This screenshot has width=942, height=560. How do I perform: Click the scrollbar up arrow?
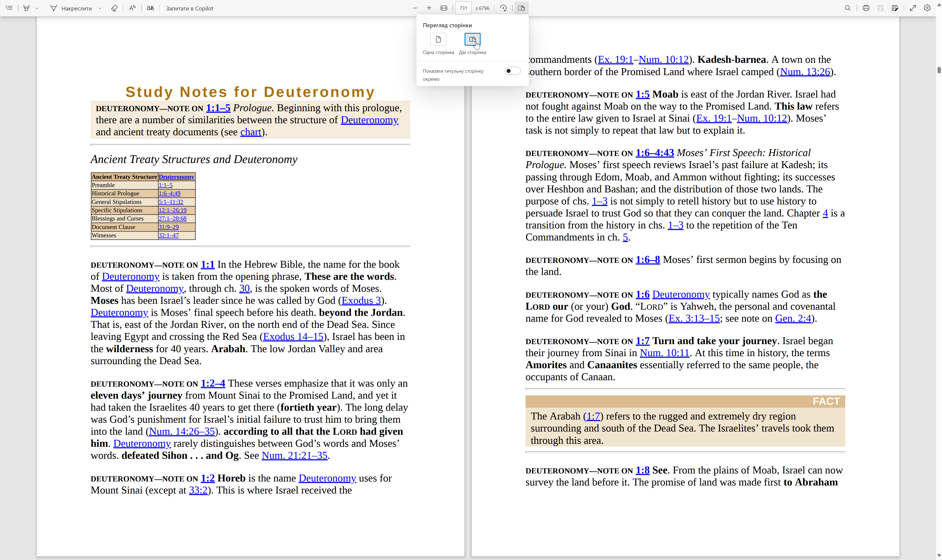click(939, 5)
